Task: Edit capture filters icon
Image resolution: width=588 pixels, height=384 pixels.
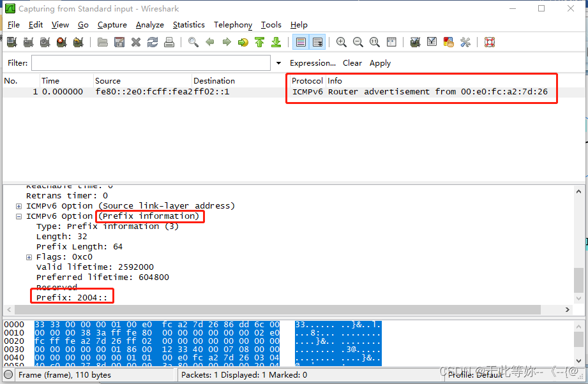Action: pyautogui.click(x=415, y=42)
